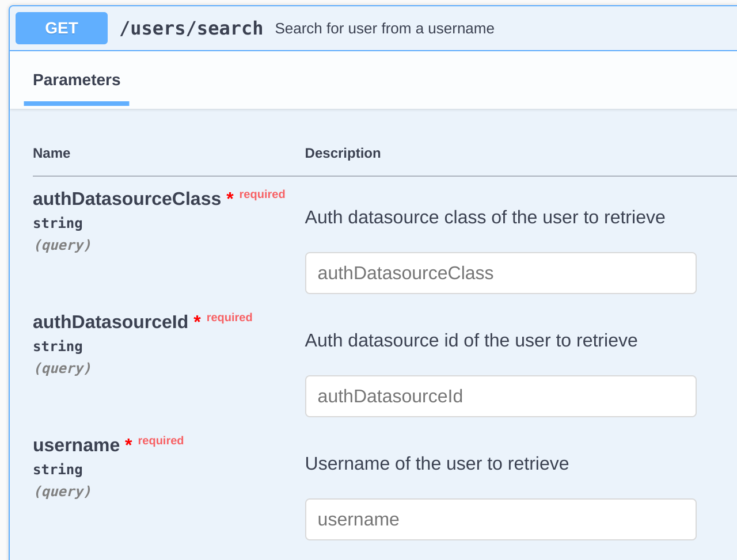
Task: Select the bold username parameter name label
Action: click(76, 445)
